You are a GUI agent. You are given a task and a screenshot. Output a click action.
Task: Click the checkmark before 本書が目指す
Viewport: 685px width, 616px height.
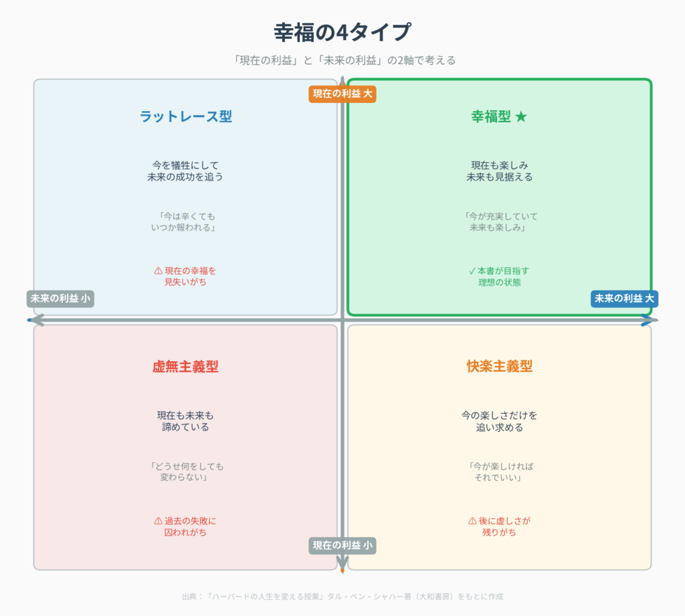coord(472,271)
